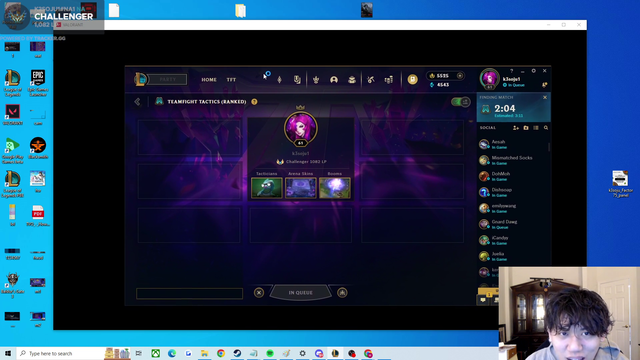
Task: Choose the Tacticians thumbnail
Action: tap(267, 188)
